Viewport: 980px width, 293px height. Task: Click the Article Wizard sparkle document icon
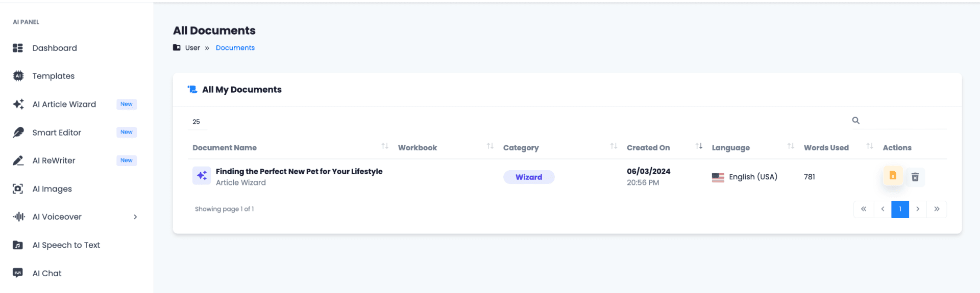202,176
